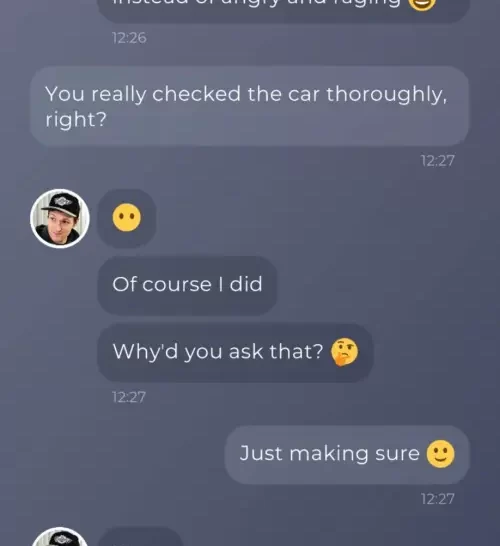
Task: Tap the word 'course' in reply bubble
Action: (x=177, y=285)
